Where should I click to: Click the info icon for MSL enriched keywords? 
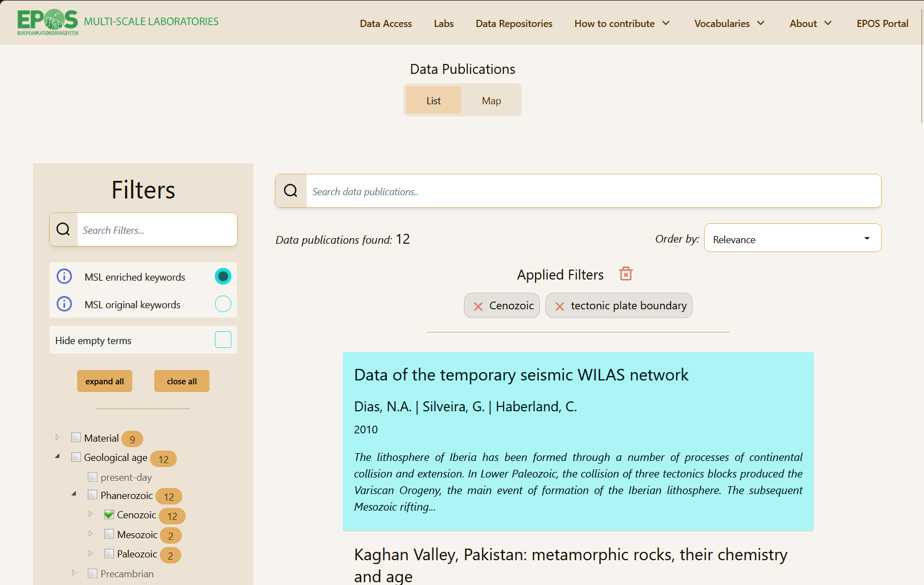click(x=64, y=276)
